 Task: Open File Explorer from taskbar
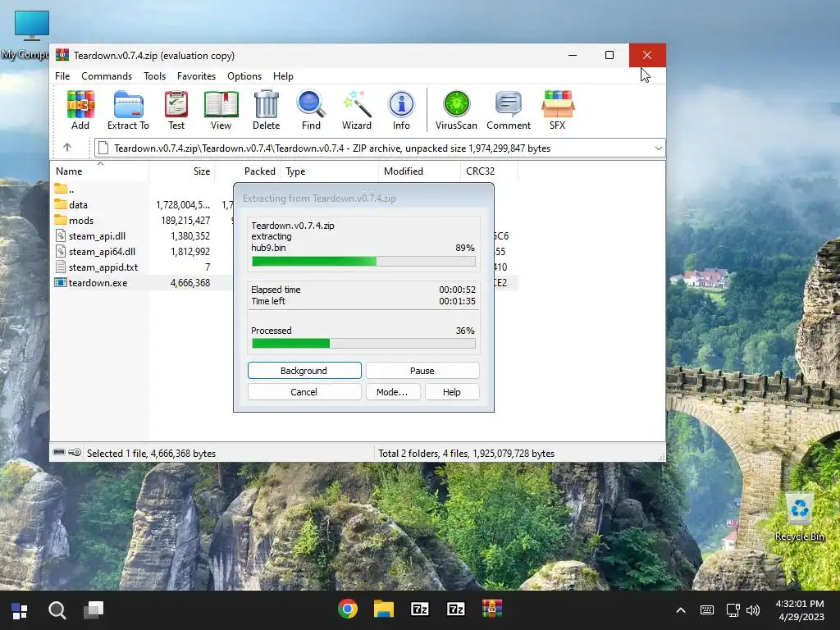(384, 609)
